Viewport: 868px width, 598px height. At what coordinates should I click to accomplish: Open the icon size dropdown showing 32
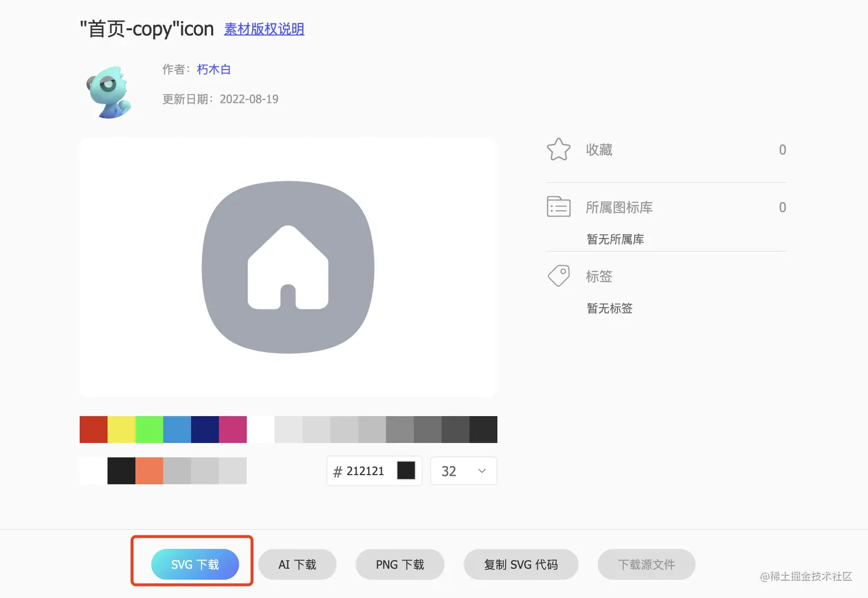tap(463, 471)
